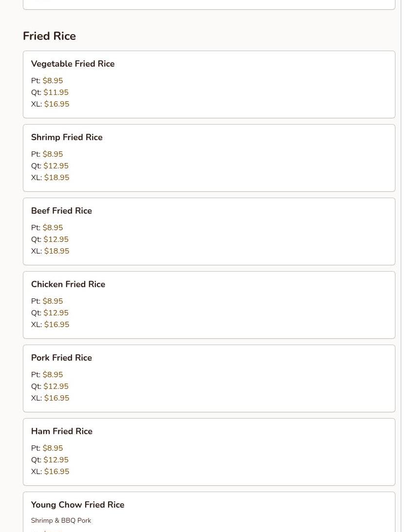The height and width of the screenshot is (532, 411).
Task: Choose Beef Fried Rice XL price $18.95
Action: coord(56,251)
